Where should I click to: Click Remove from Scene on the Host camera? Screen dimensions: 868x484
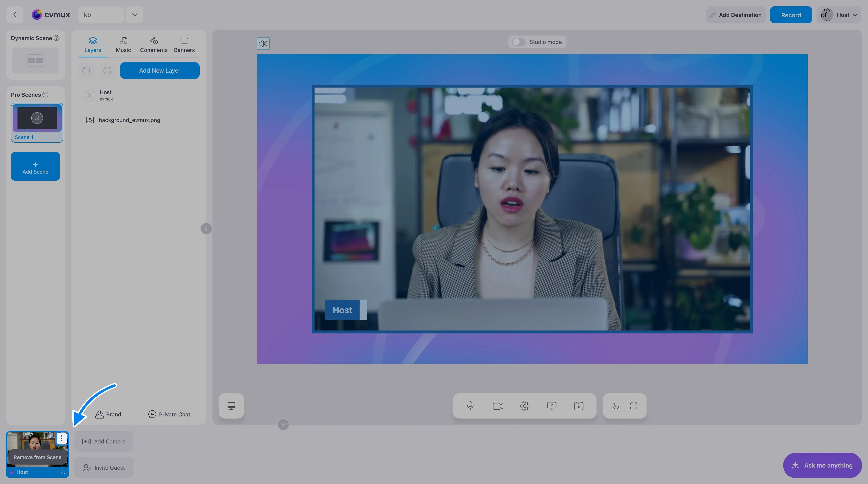[37, 457]
